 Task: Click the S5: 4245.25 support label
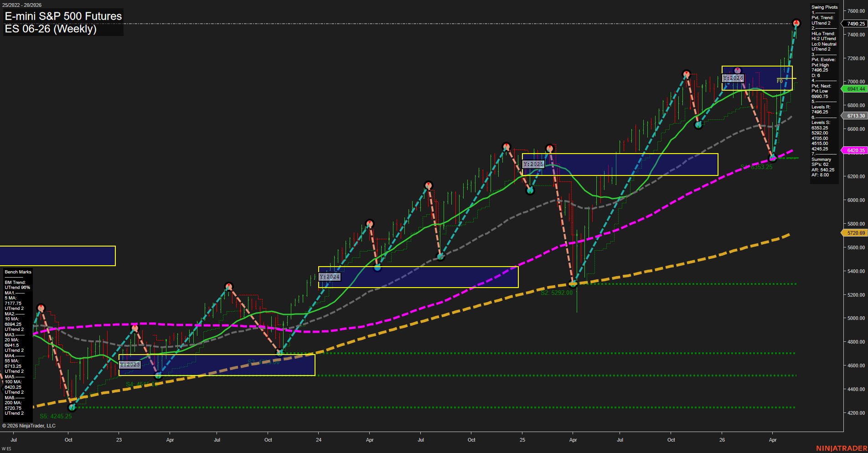[x=56, y=416]
